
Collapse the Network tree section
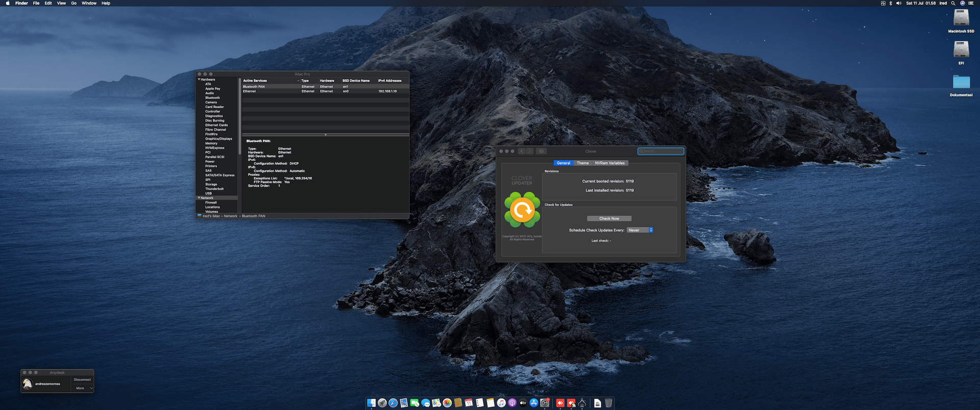(199, 198)
